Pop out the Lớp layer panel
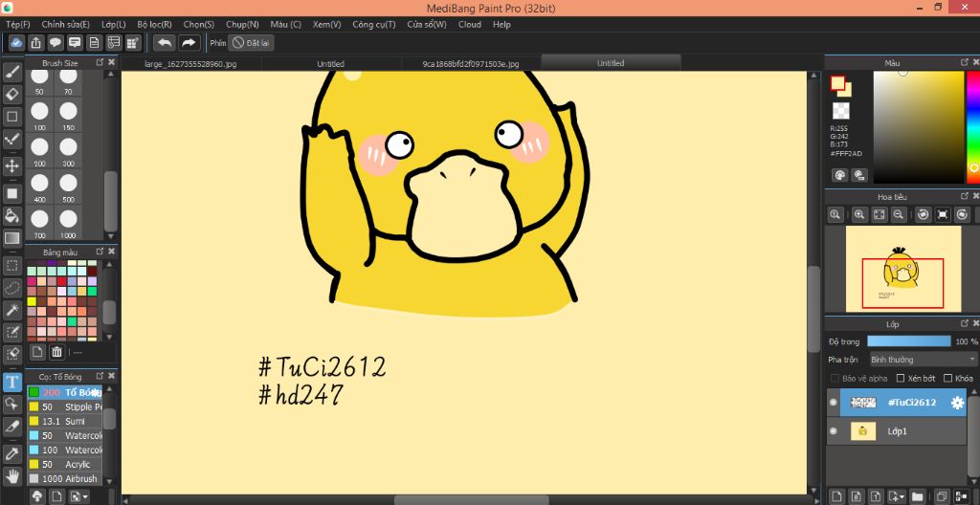 964,323
